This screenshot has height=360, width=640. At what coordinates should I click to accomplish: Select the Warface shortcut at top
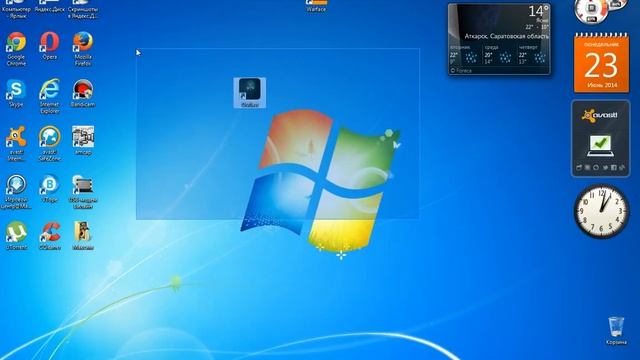(316, 6)
